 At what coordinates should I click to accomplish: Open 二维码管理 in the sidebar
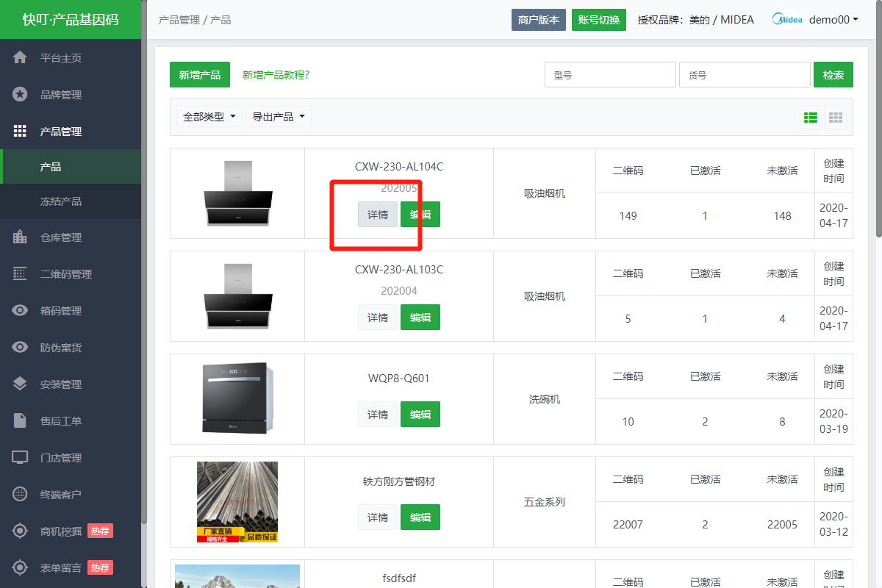(71, 273)
